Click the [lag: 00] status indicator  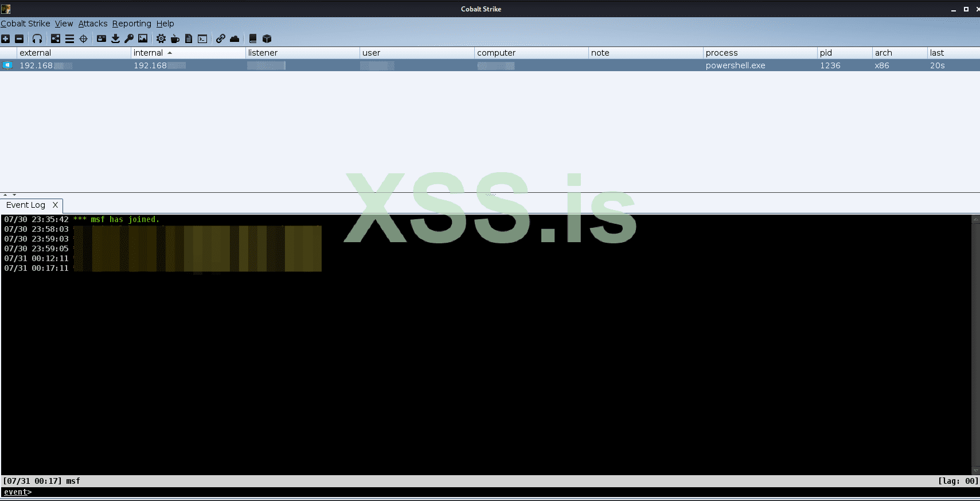coord(958,481)
